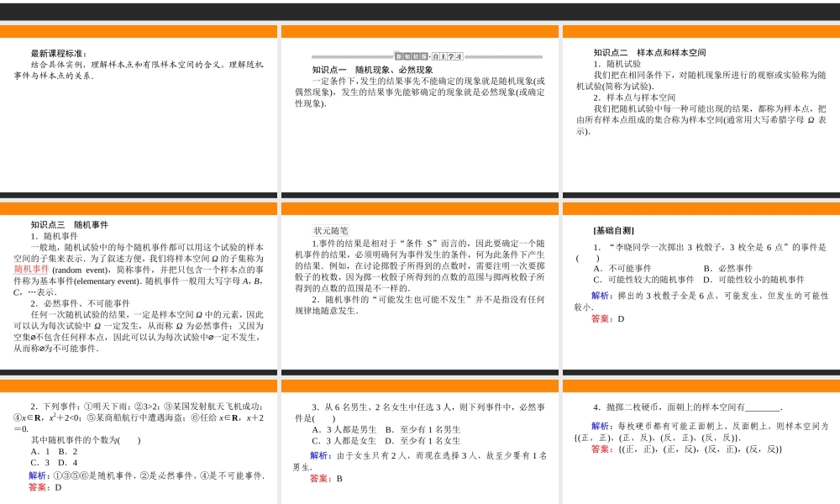Click the heading 知识点三 随机事件
The height and width of the screenshot is (504, 840).
tap(69, 225)
